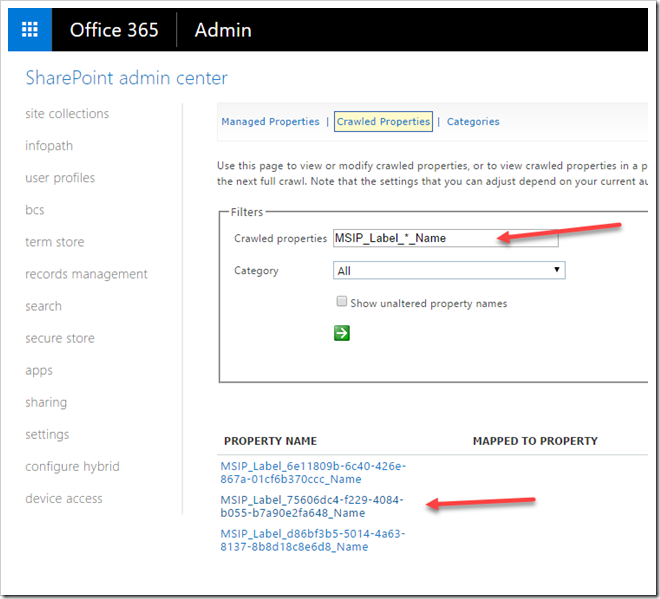
Task: Navigate to secure store
Action: click(60, 338)
